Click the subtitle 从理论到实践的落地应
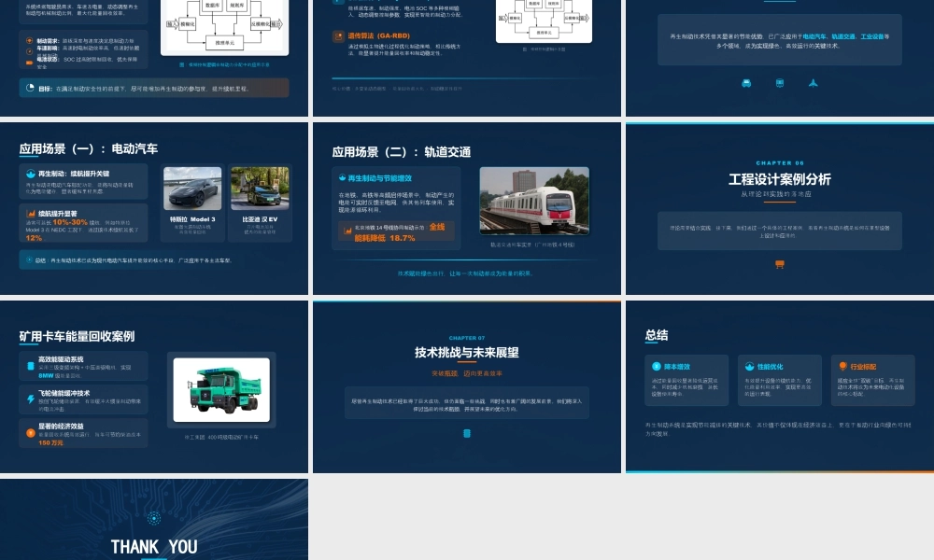 (x=776, y=194)
